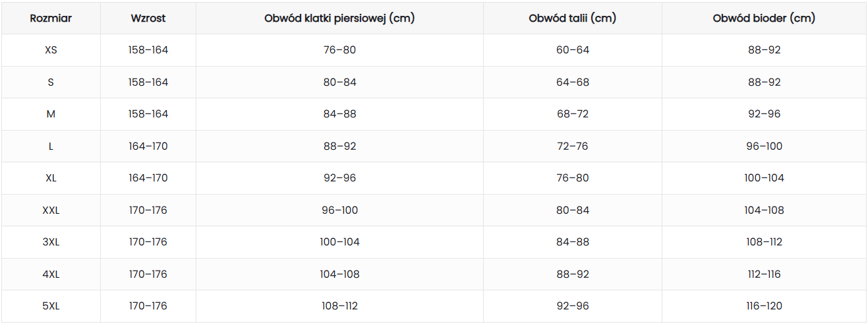Click waist value 60–64
The height and width of the screenshot is (324, 868).
point(572,50)
